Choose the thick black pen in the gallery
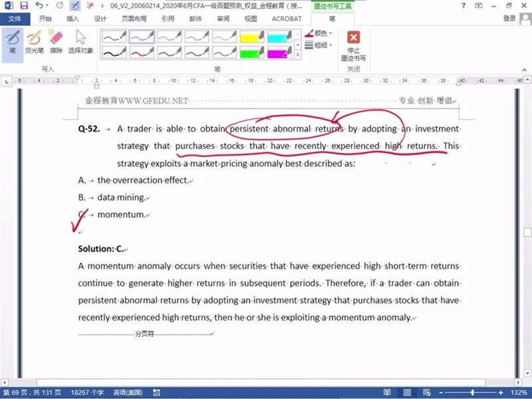Screen dimensions: 532x399 point(114,53)
